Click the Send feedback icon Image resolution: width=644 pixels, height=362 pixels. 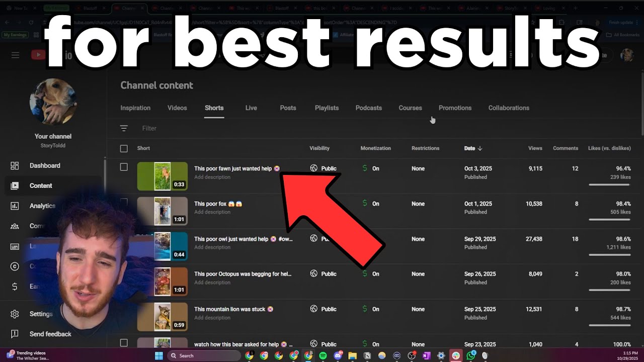[x=15, y=334]
